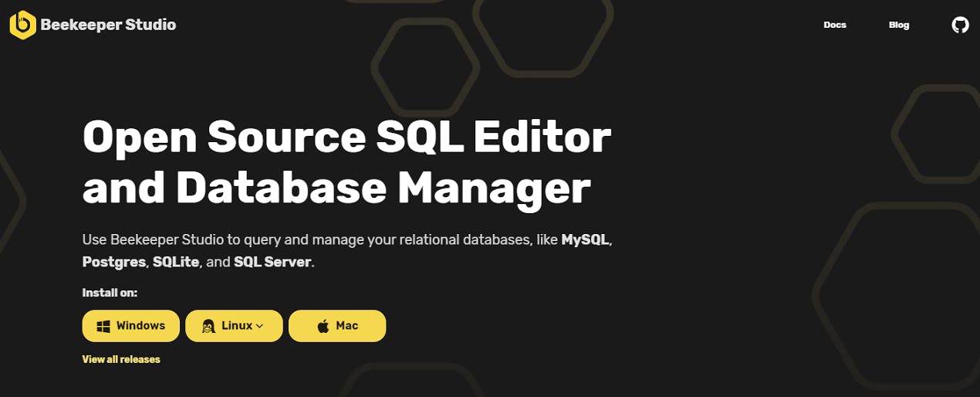Screen dimensions: 980x397
Task: Download via the Windows install button
Action: point(131,326)
